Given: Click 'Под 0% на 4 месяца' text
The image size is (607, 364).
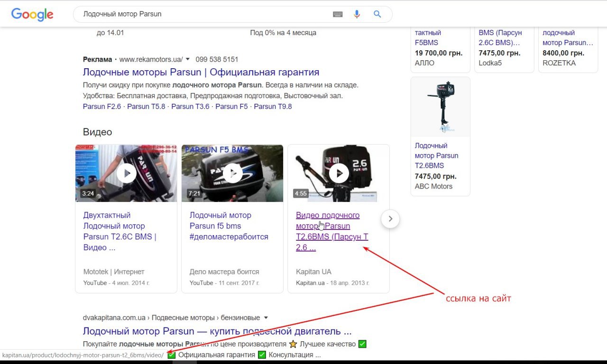Looking at the screenshot, I should tap(283, 33).
